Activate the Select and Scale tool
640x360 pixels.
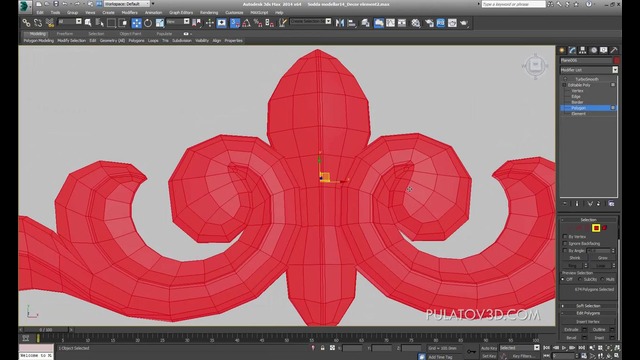tap(160, 23)
